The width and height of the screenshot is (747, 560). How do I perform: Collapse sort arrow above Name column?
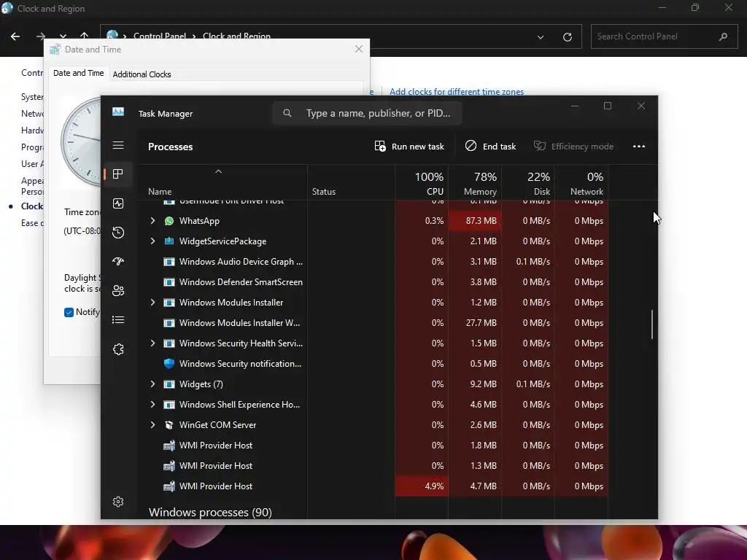point(218,171)
